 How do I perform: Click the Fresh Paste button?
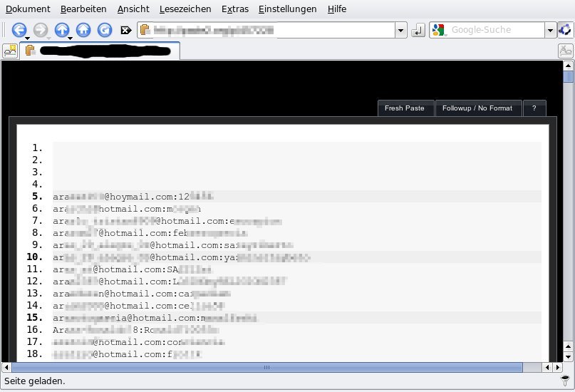[x=405, y=108]
